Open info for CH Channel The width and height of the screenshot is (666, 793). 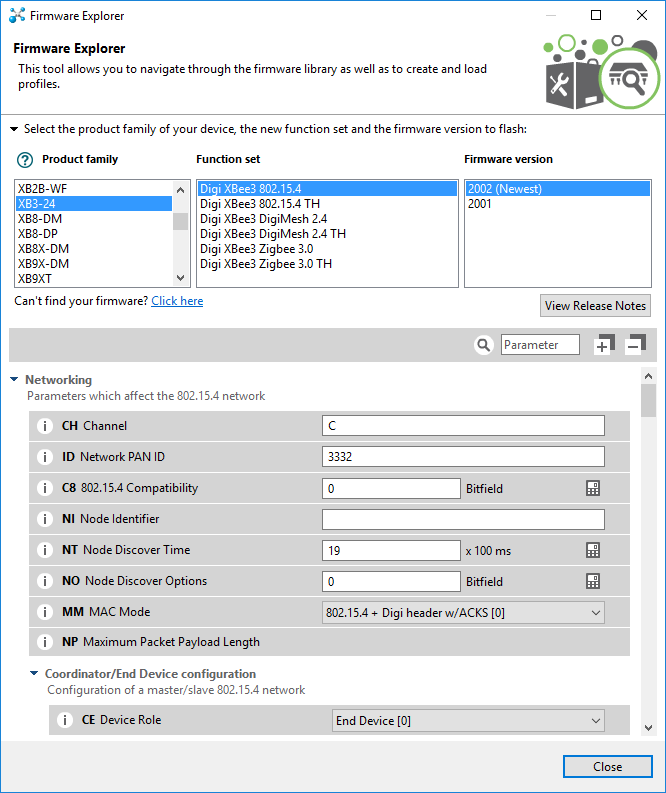click(x=45, y=426)
